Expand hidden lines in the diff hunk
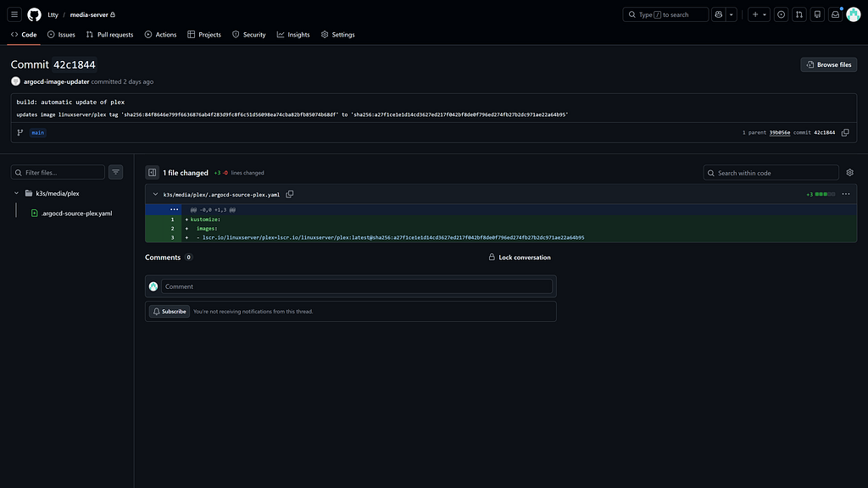The height and width of the screenshot is (488, 868). point(175,210)
